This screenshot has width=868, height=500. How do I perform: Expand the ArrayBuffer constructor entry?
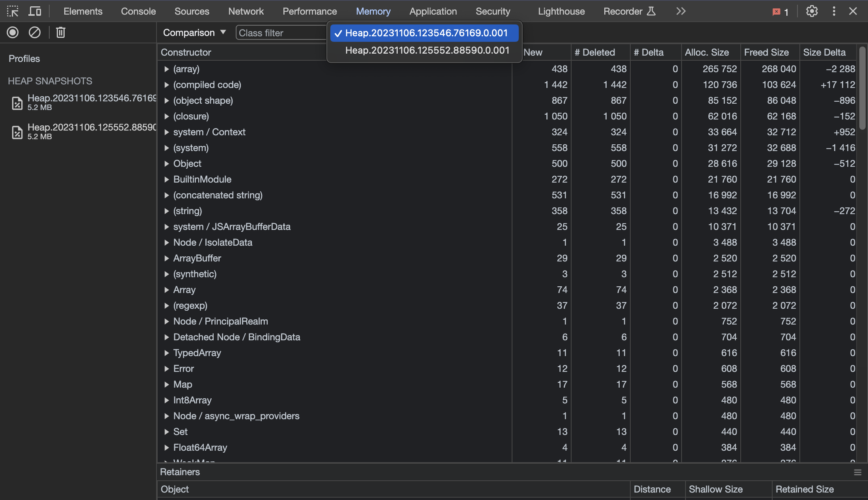pos(167,258)
